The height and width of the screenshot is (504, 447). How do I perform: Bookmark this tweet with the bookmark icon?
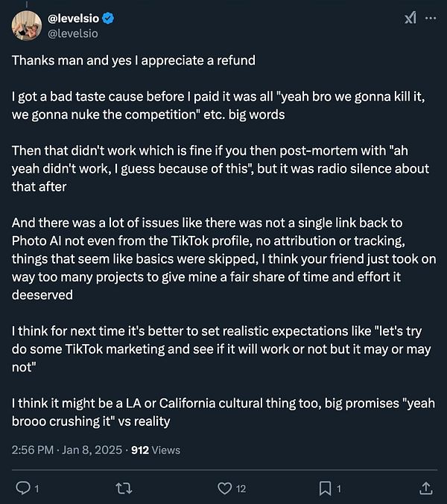pyautogui.click(x=325, y=488)
